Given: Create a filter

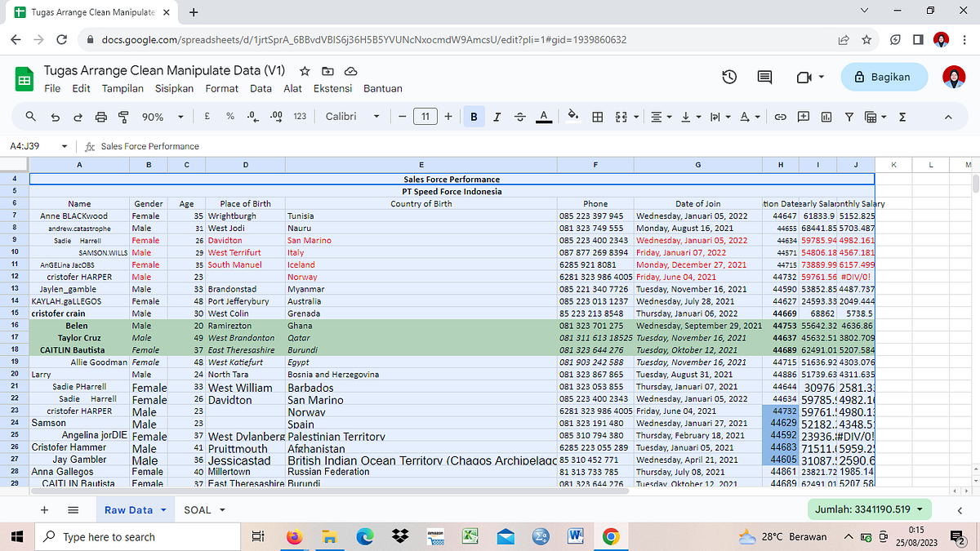Looking at the screenshot, I should 849,116.
